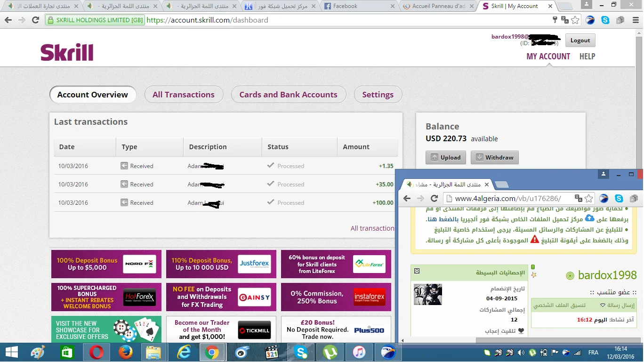Open iTunes from the taskbar
Image resolution: width=644 pixels, height=362 pixels.
pyautogui.click(x=359, y=352)
